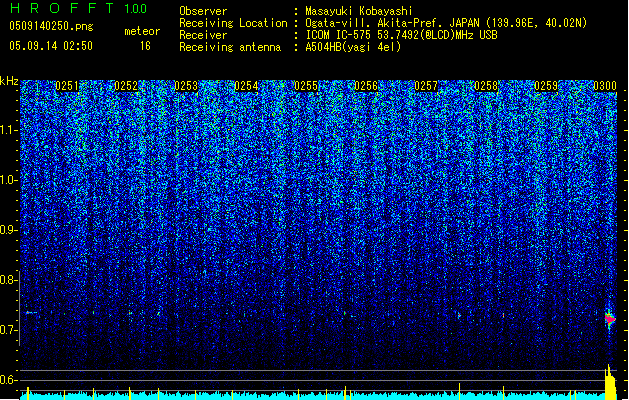Click the 1.1 kHz axis label

(x=9, y=130)
